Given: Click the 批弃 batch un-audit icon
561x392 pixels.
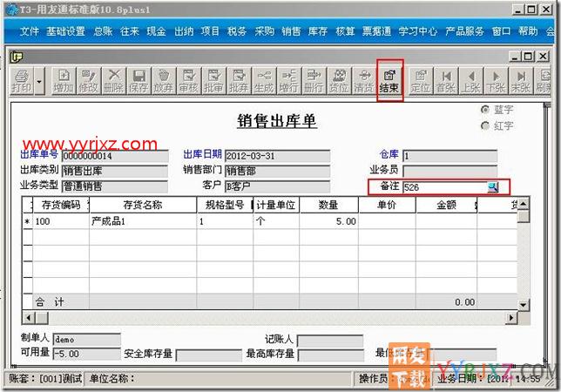Looking at the screenshot, I should point(239,81).
